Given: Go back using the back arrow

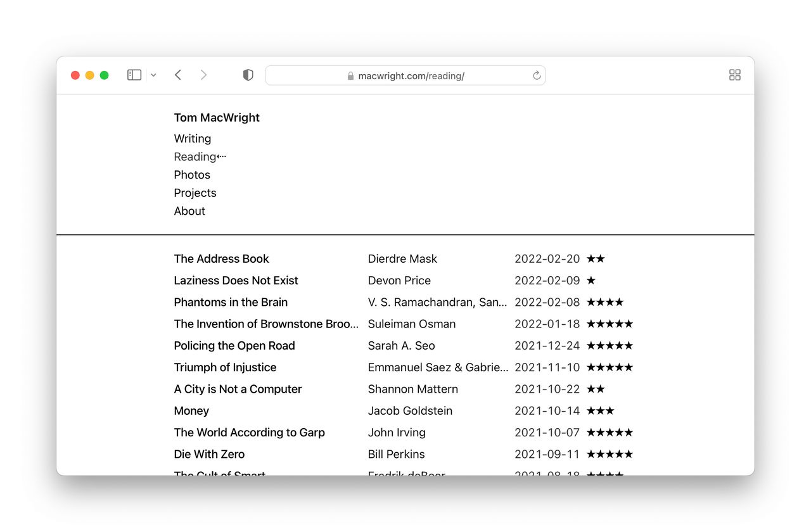Looking at the screenshot, I should [x=178, y=75].
